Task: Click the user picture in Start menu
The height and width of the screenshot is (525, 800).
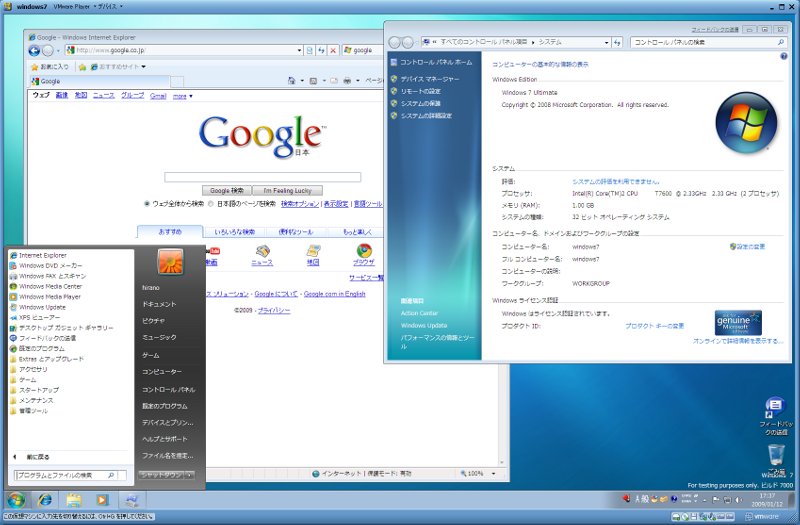Action: [170, 262]
